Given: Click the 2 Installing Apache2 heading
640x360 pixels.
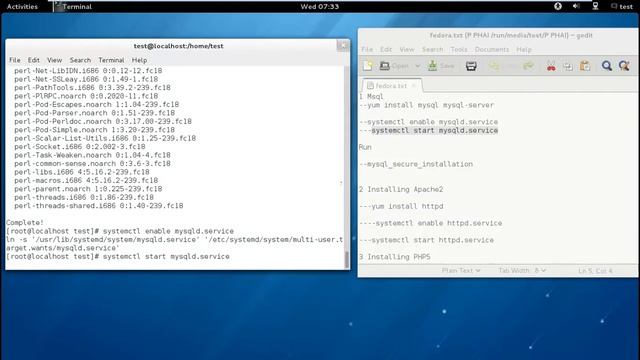Looking at the screenshot, I should (401, 189).
